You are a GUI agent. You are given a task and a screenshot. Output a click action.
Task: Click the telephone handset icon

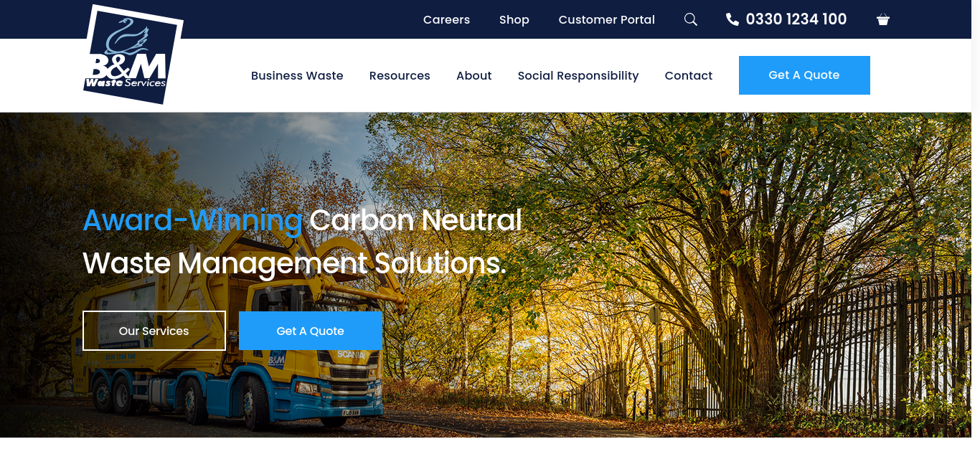pyautogui.click(x=732, y=19)
